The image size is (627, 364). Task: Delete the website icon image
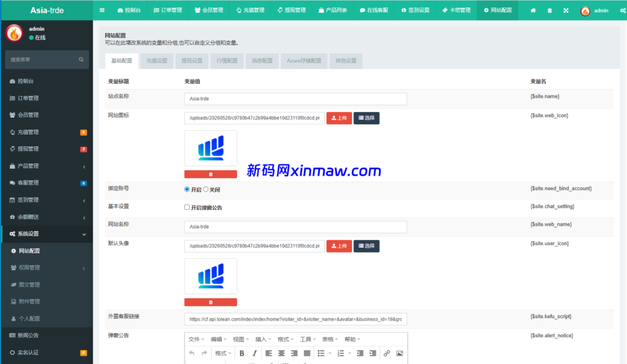[211, 174]
